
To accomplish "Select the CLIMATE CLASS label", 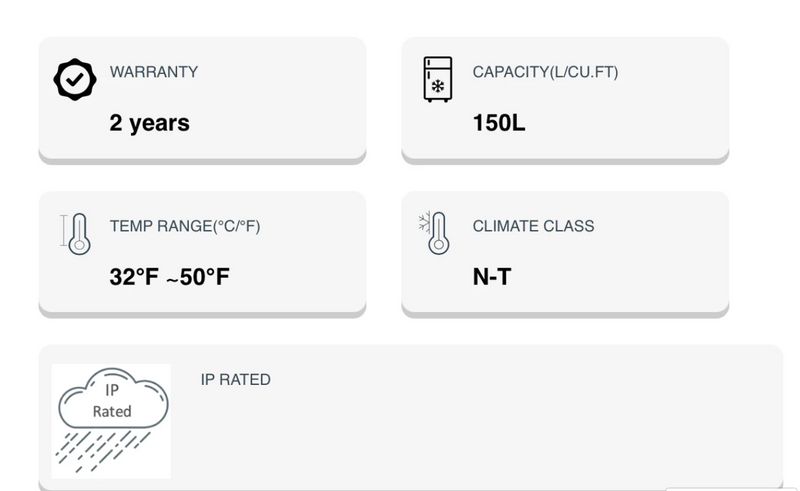I will coord(533,226).
